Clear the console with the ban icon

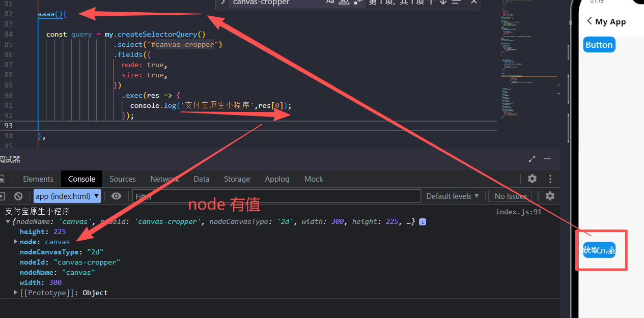point(18,196)
